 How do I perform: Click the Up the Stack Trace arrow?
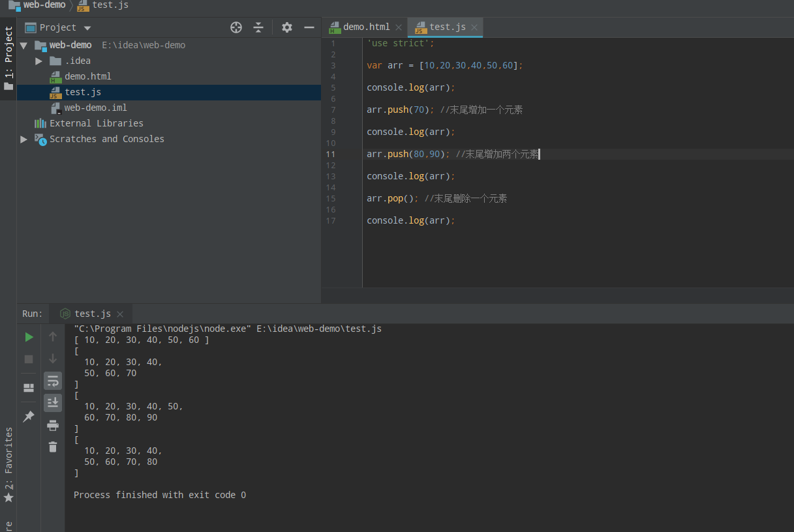53,337
